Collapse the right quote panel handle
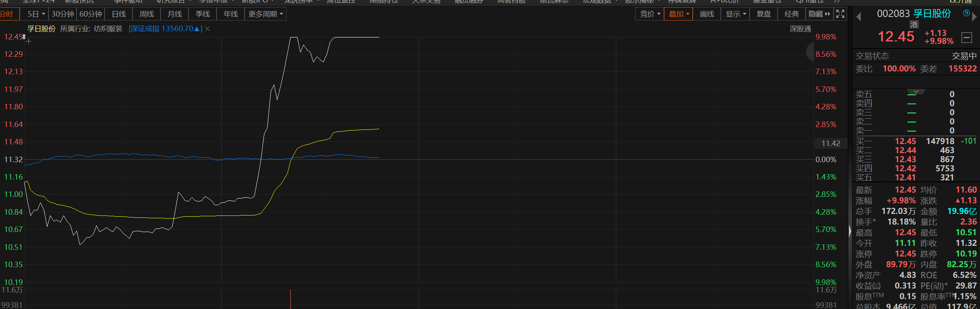Viewport: 980px width, 309px height. click(850, 231)
